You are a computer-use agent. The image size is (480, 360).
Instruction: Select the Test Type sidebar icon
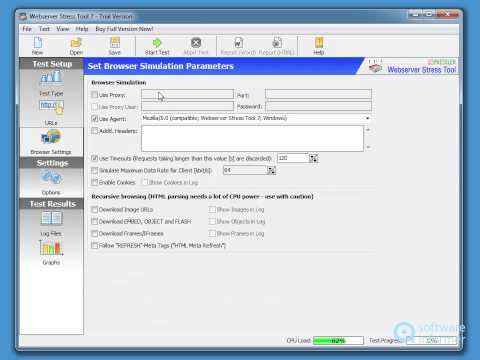[51, 83]
